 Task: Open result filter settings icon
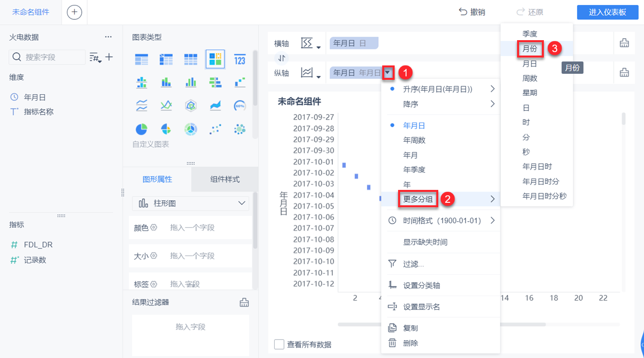point(244,302)
